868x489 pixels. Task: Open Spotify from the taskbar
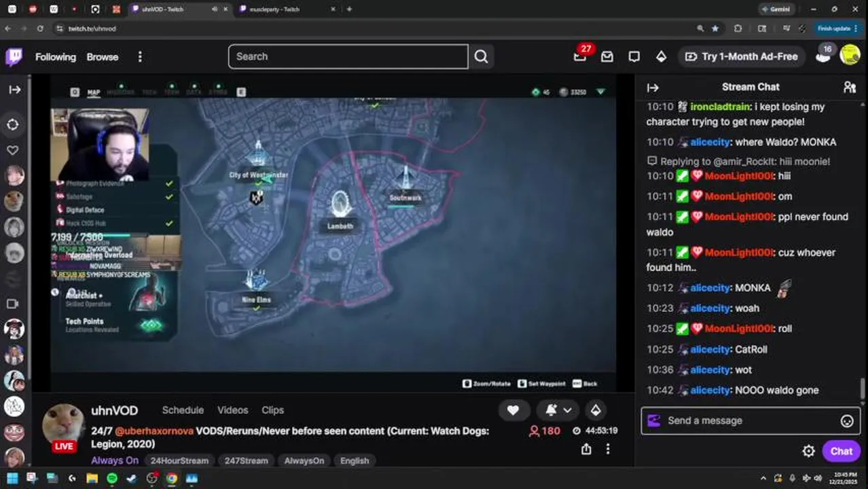click(x=112, y=478)
